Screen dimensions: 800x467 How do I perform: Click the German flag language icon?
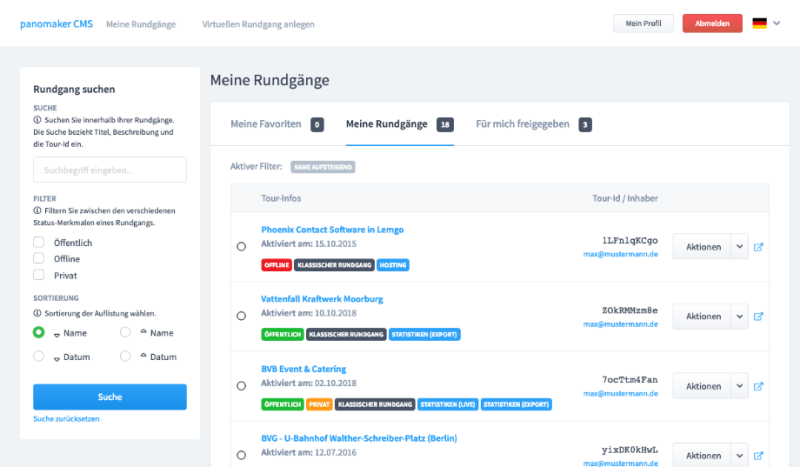[760, 24]
